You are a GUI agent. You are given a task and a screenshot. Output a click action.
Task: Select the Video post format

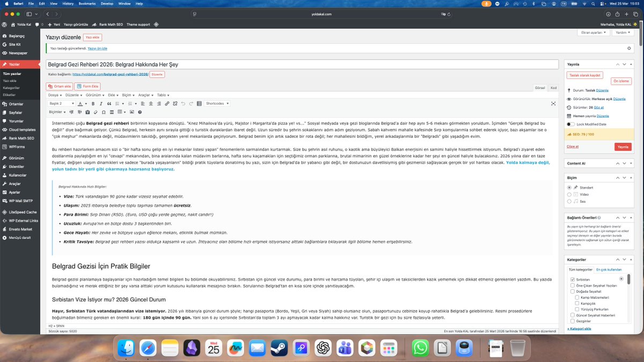click(x=569, y=194)
